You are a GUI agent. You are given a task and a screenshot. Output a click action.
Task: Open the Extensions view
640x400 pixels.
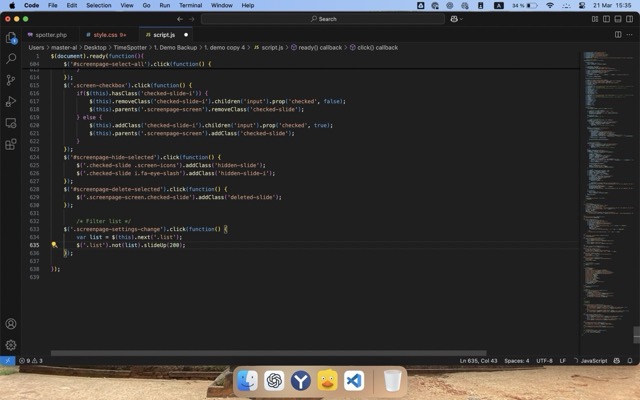pos(11,144)
